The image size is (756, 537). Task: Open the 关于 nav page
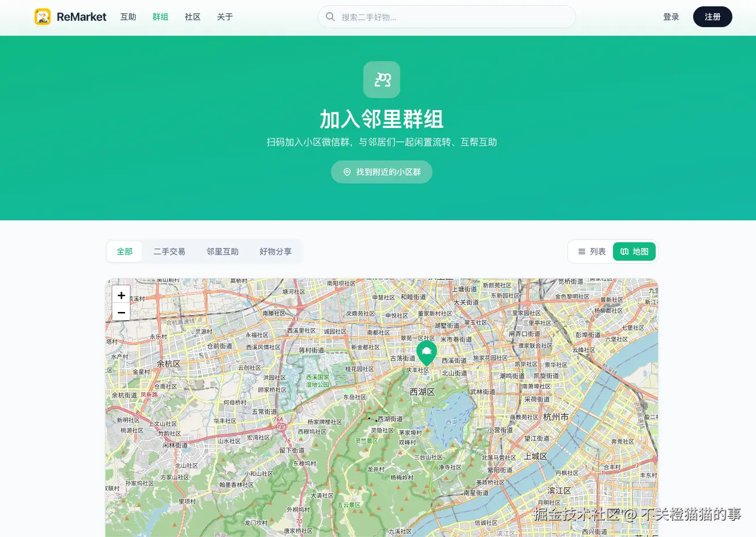coord(225,17)
